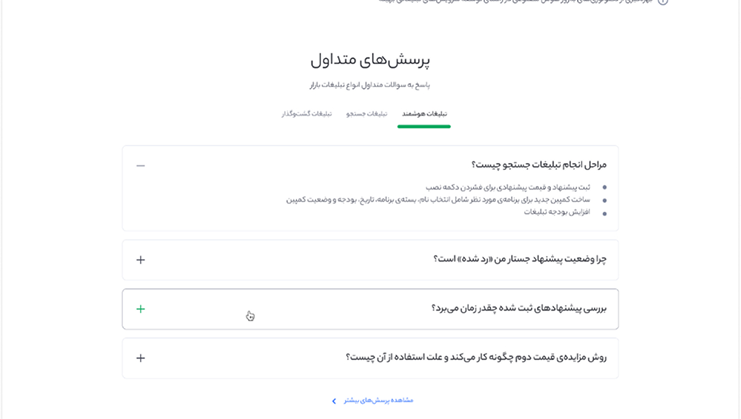This screenshot has height=419, width=741.
Task: Expand the روش مزایده‌ی قیمت دوم question
Action: click(x=476, y=358)
